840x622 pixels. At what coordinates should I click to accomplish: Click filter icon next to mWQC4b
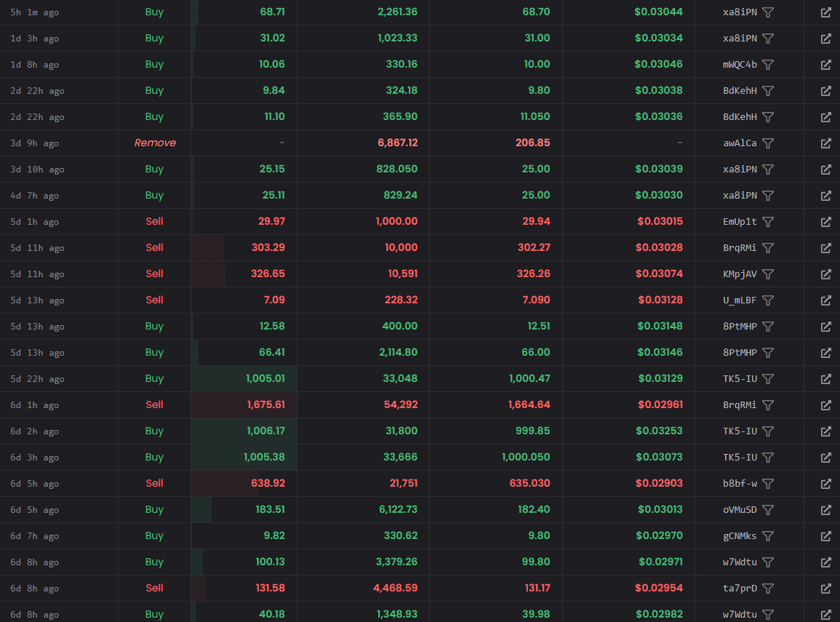click(768, 65)
